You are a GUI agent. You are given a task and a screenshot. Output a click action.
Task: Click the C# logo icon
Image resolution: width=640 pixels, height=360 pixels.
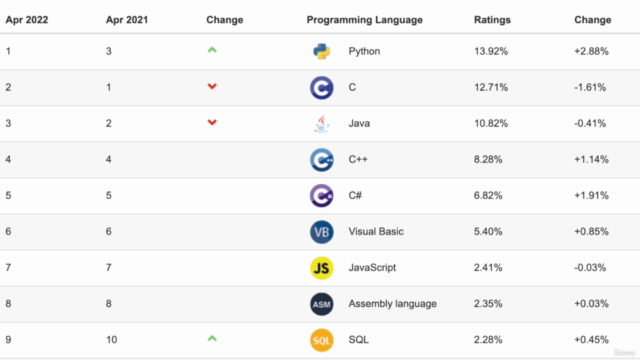pos(322,196)
